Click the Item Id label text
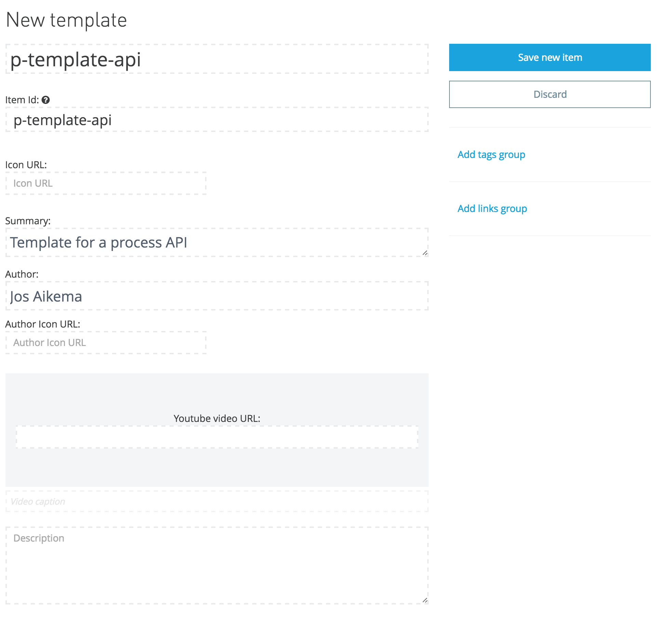This screenshot has height=625, width=672. (22, 100)
